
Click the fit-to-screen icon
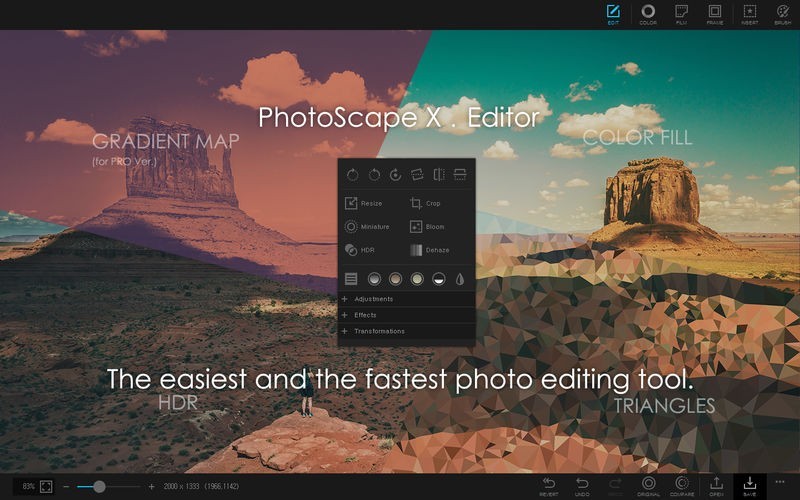[x=46, y=486]
